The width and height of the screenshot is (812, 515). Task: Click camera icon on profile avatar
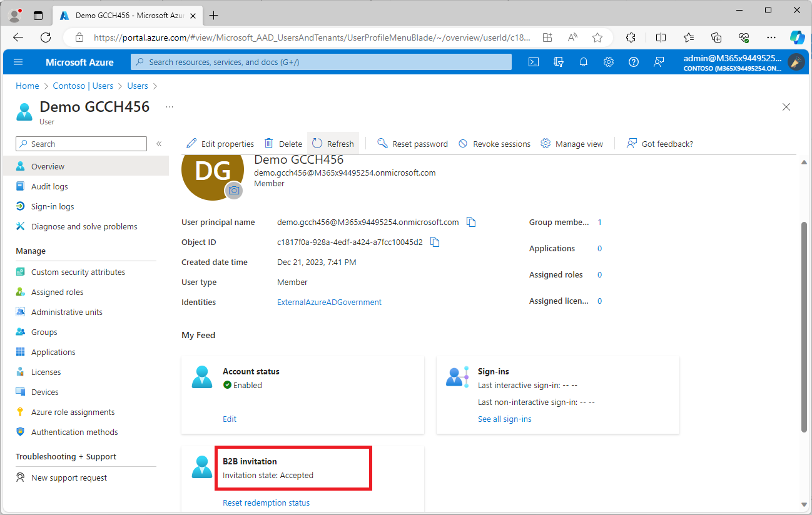pyautogui.click(x=234, y=191)
